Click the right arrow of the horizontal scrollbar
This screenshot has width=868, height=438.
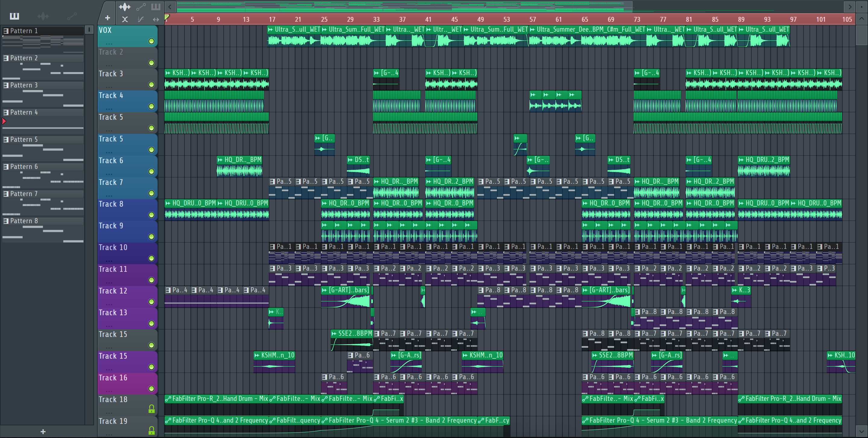tap(850, 6)
